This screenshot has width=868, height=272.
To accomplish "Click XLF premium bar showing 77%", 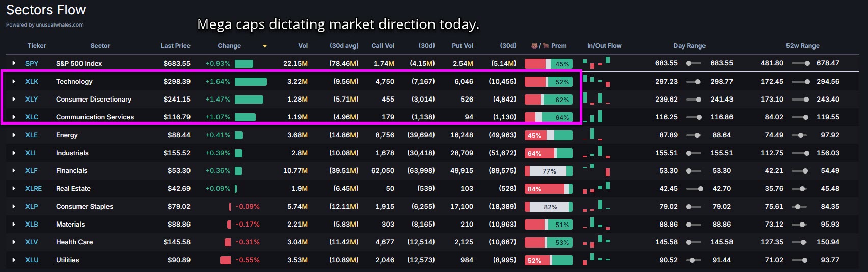I will [x=548, y=171].
